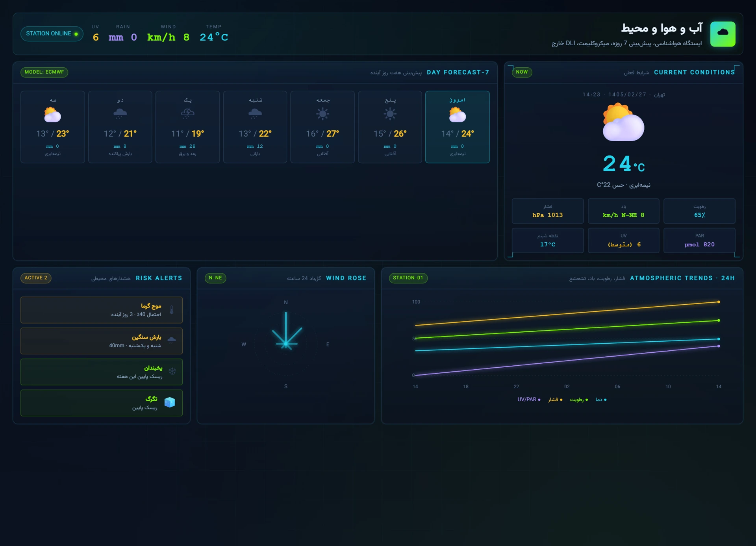
Task: Click the ice cube icon in تگرگ alert
Action: (170, 402)
